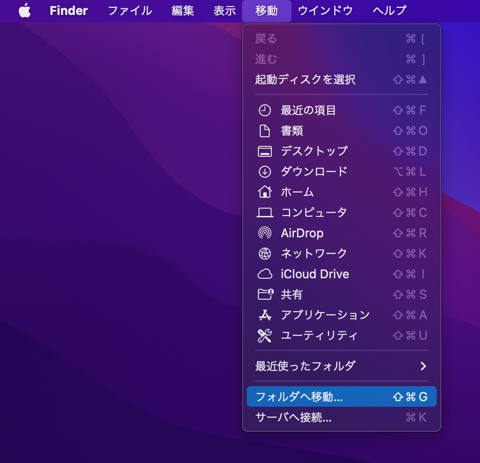Open the 編集 menu
480x463 pixels.
(x=183, y=11)
